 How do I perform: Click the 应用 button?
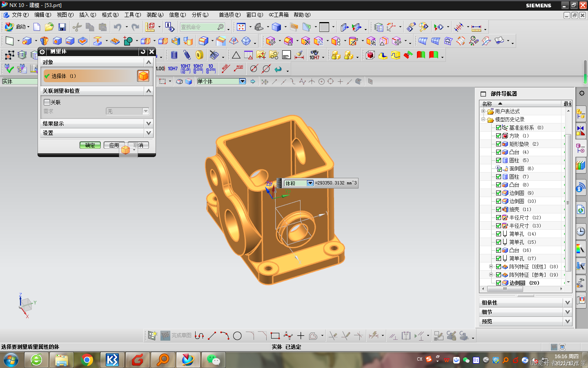114,145
